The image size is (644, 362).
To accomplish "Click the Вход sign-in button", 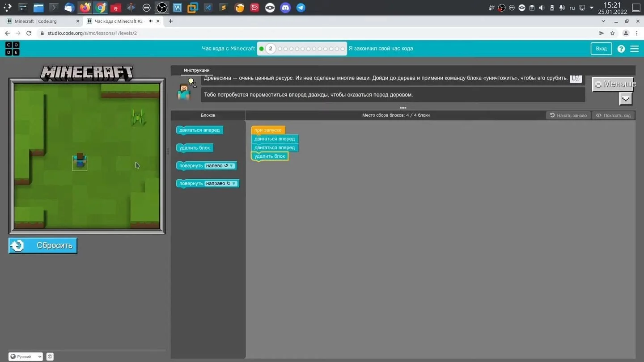I will [x=601, y=49].
